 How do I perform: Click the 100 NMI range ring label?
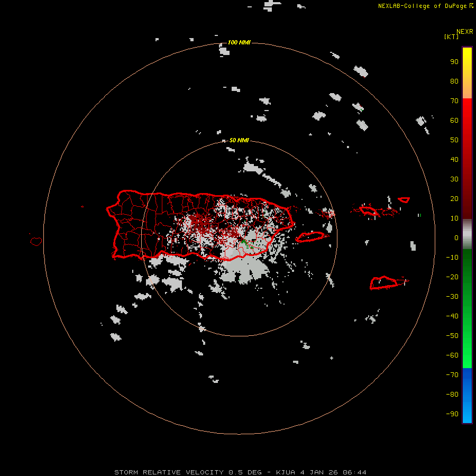pyautogui.click(x=239, y=42)
